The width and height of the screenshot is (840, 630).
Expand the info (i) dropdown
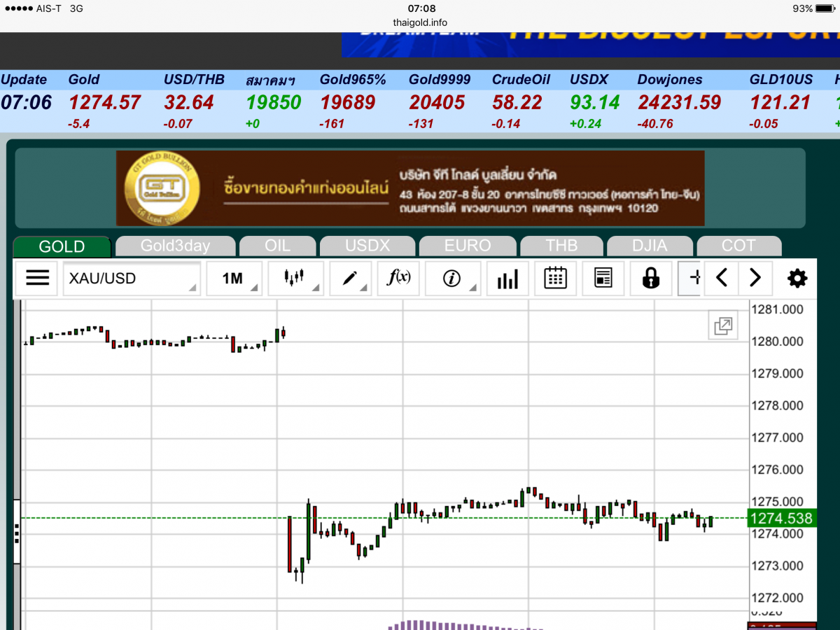(453, 279)
